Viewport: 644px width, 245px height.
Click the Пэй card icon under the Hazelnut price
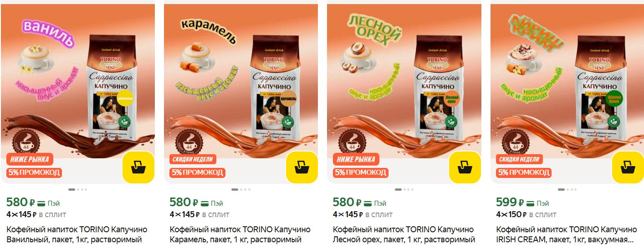click(x=368, y=203)
